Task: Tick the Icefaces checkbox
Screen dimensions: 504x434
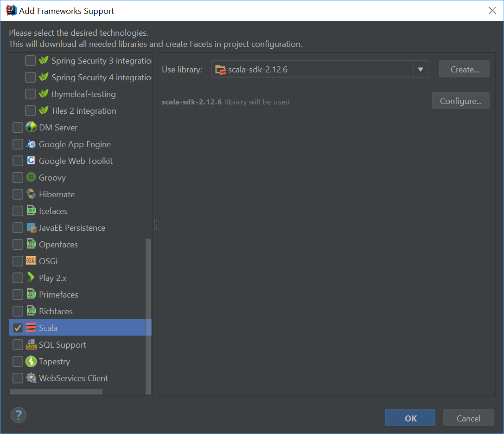Action: tap(18, 211)
